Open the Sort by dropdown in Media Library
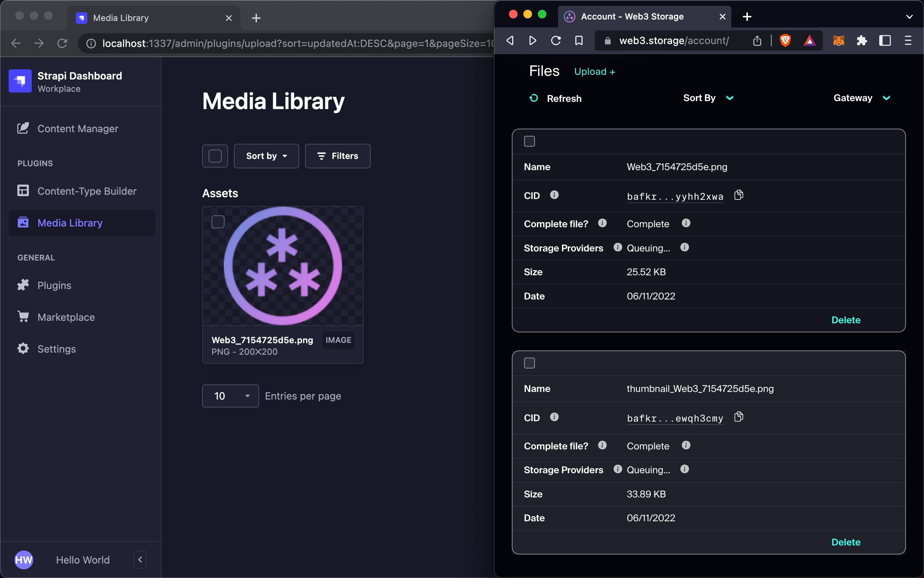The image size is (924, 578). pos(266,156)
